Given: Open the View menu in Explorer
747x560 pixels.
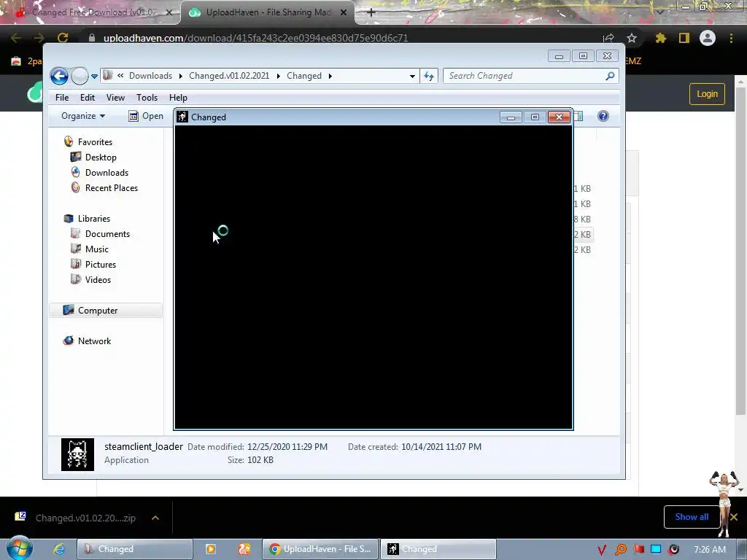Looking at the screenshot, I should pyautogui.click(x=115, y=98).
